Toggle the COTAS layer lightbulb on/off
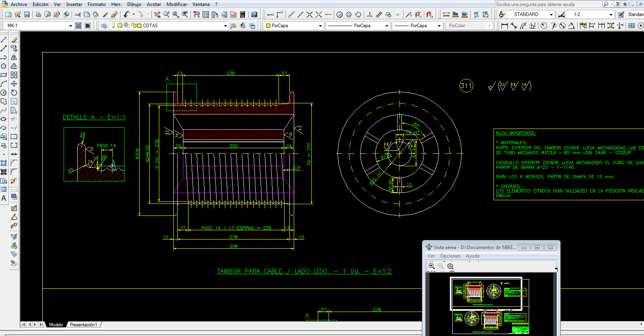Viewport: 644px width, 336px height. pyautogui.click(x=113, y=25)
